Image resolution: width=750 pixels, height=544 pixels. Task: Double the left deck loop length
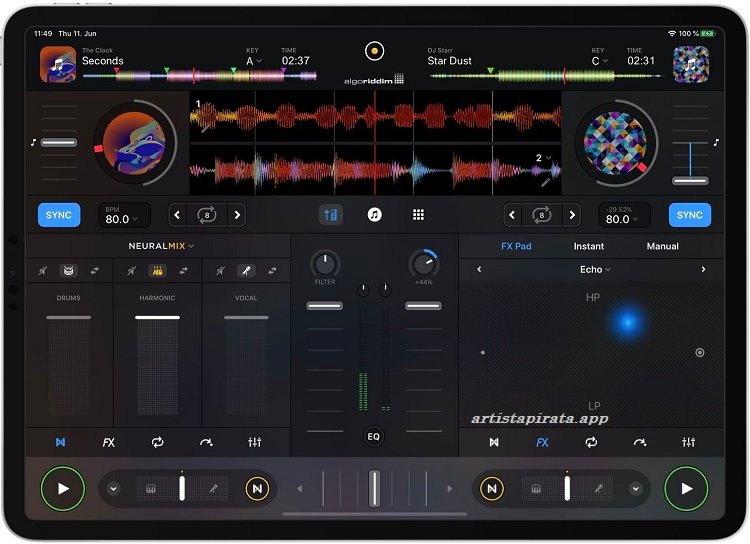pyautogui.click(x=237, y=215)
